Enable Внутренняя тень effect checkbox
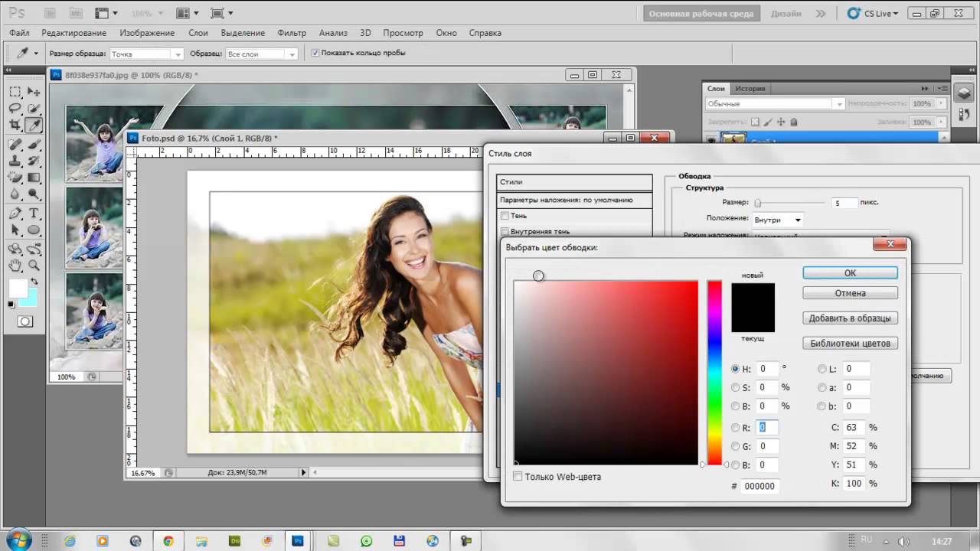Image resolution: width=980 pixels, height=551 pixels. click(x=505, y=231)
